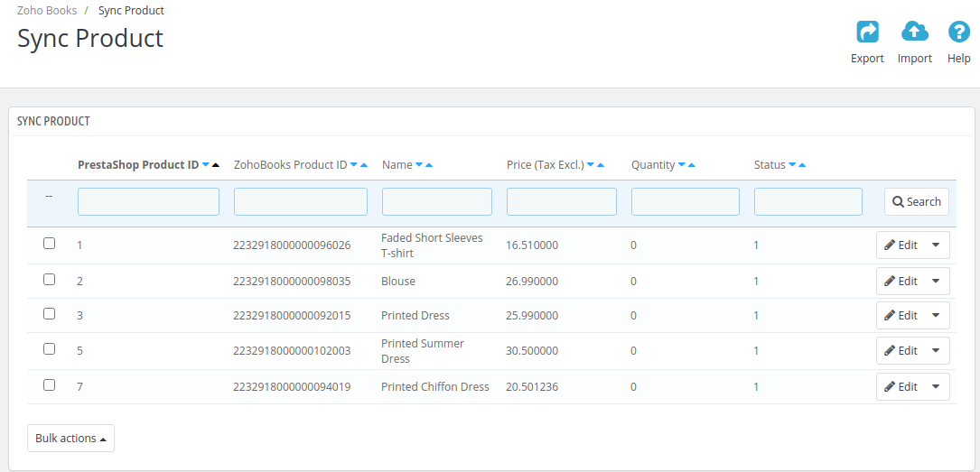Image resolution: width=980 pixels, height=472 pixels.
Task: Sort PrestaShop Product ID descending
Action: pos(206,165)
